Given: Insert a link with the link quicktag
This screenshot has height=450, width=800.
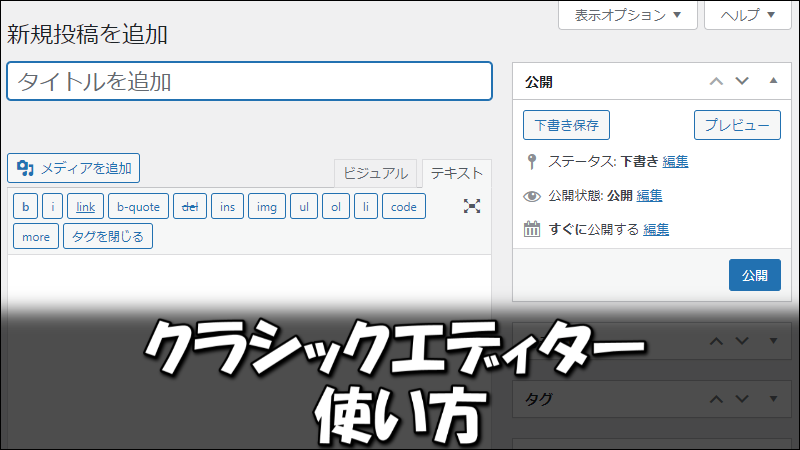Looking at the screenshot, I should coord(85,207).
